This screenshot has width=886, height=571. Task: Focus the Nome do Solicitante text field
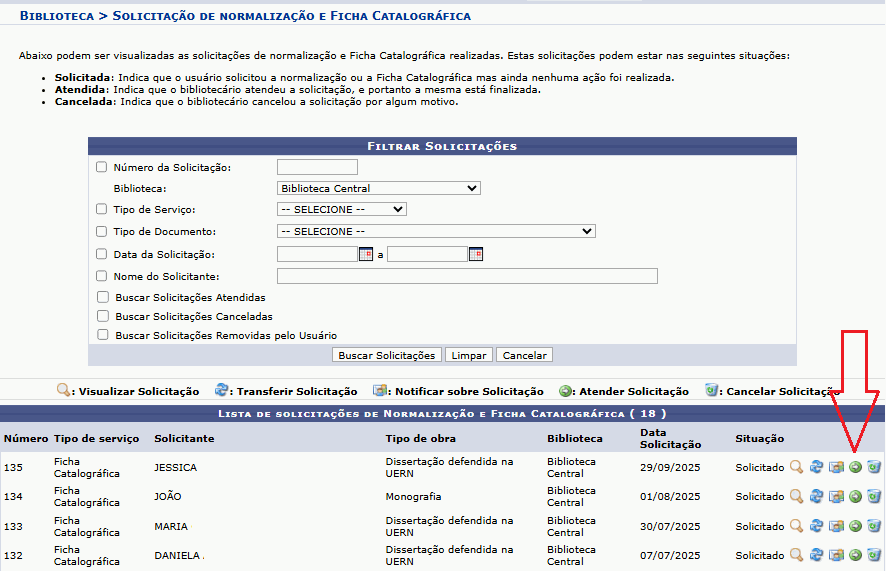coord(467,276)
